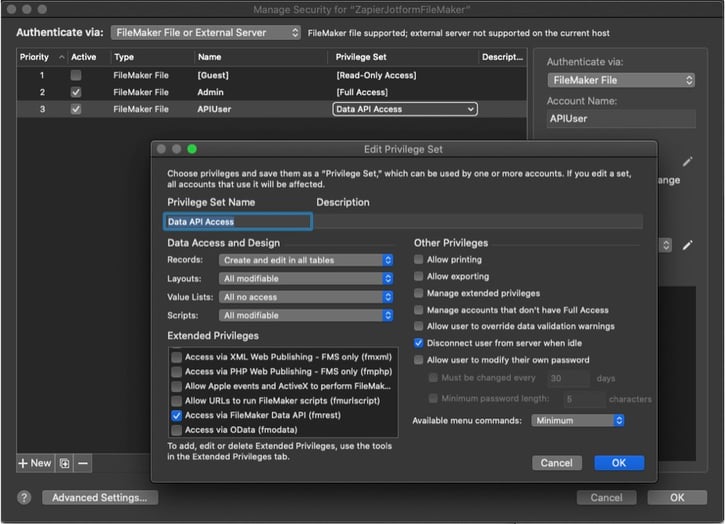Select the Admin name cell
This screenshot has height=524, width=725.
point(210,92)
